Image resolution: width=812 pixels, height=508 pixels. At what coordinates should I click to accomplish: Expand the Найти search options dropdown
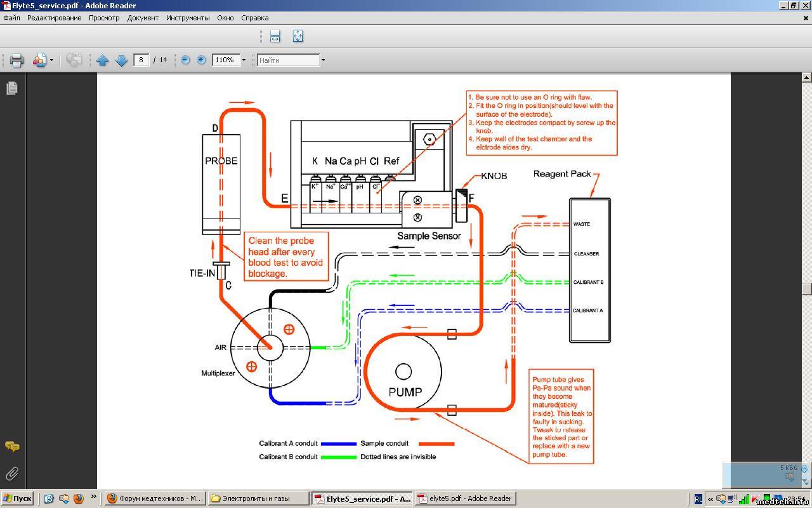click(x=323, y=60)
